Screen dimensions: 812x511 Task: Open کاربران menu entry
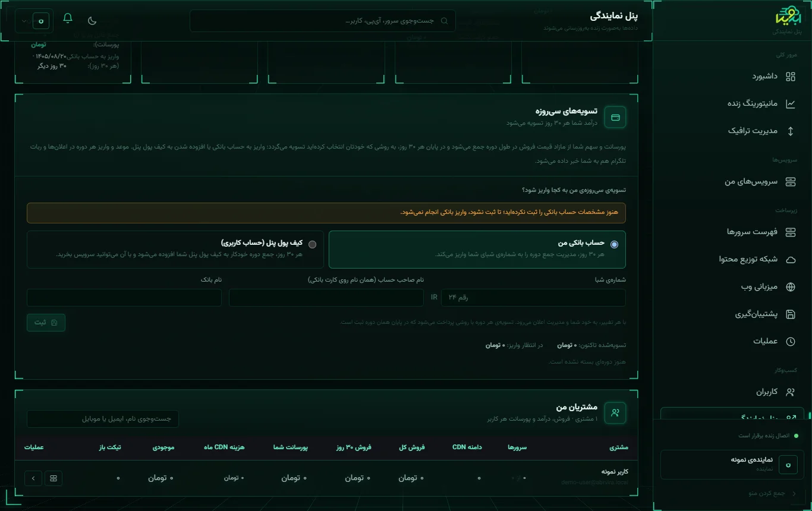click(x=732, y=392)
